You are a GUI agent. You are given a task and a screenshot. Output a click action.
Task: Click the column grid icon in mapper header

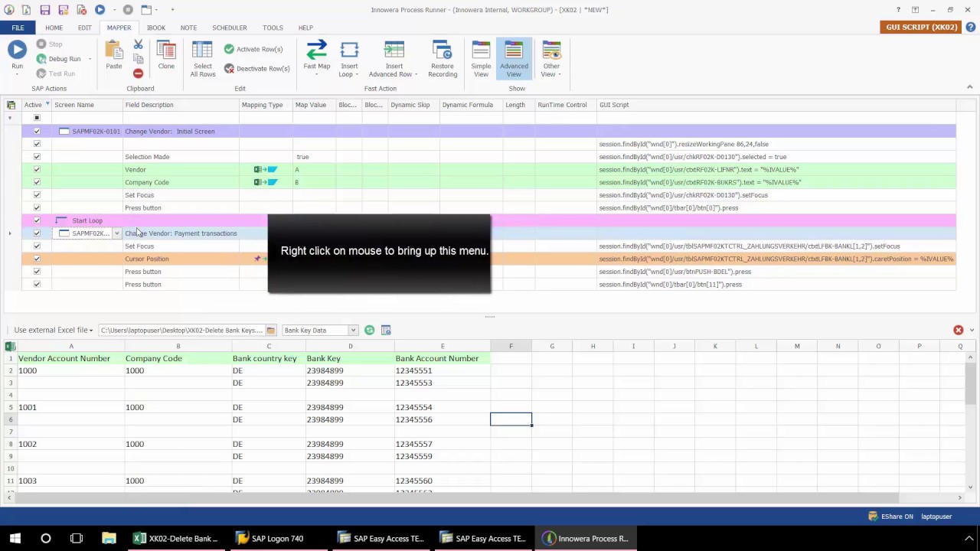[x=11, y=105]
